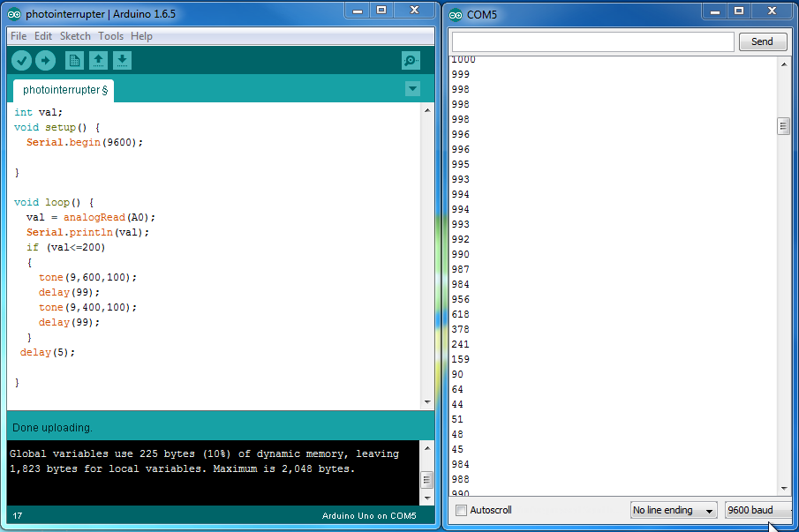
Task: Click the 51 value in serial output
Action: pyautogui.click(x=457, y=419)
